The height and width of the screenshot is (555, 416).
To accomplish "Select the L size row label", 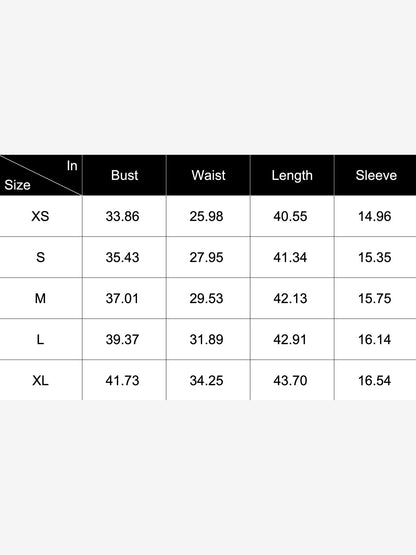I will click(x=40, y=339).
